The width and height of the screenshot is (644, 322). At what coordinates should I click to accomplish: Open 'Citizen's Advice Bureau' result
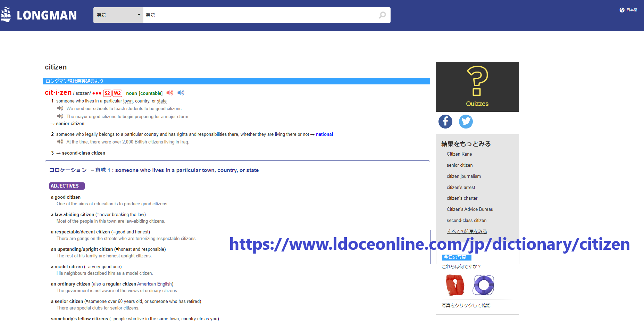pyautogui.click(x=470, y=209)
